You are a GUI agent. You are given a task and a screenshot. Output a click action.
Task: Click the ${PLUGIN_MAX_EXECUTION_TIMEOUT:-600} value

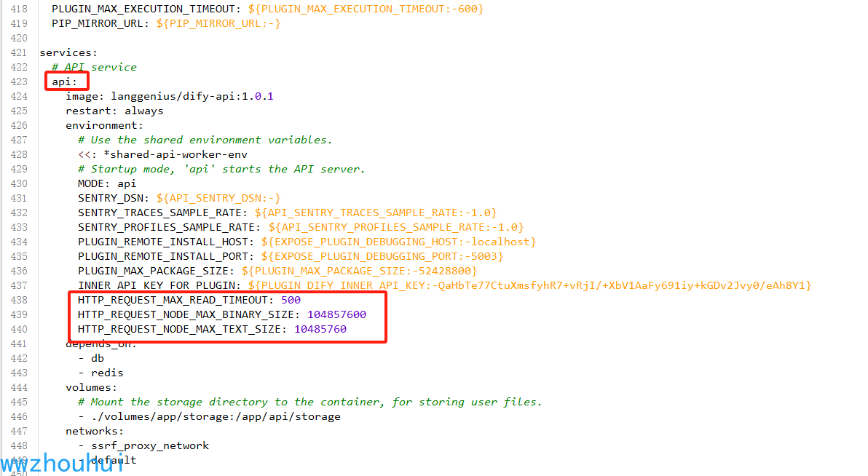click(x=366, y=9)
